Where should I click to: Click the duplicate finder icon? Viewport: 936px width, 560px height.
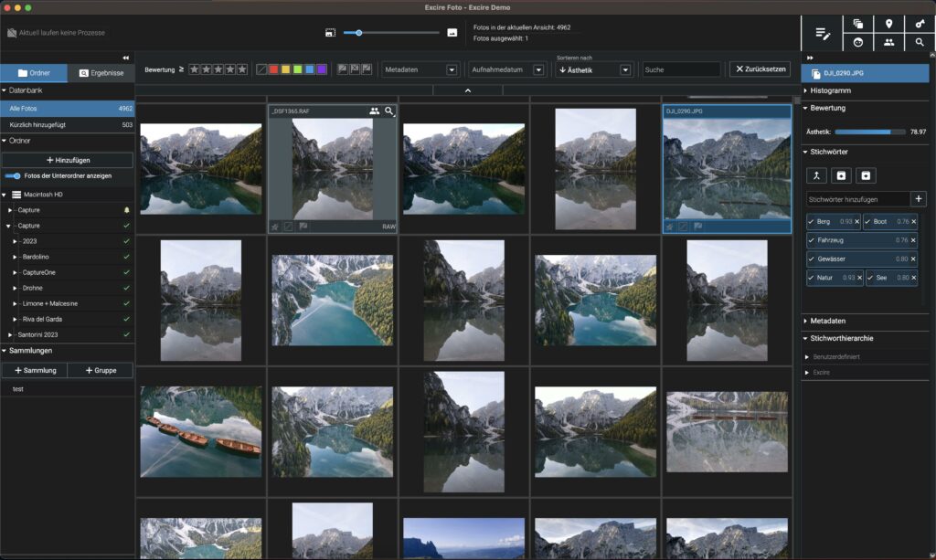click(x=857, y=24)
